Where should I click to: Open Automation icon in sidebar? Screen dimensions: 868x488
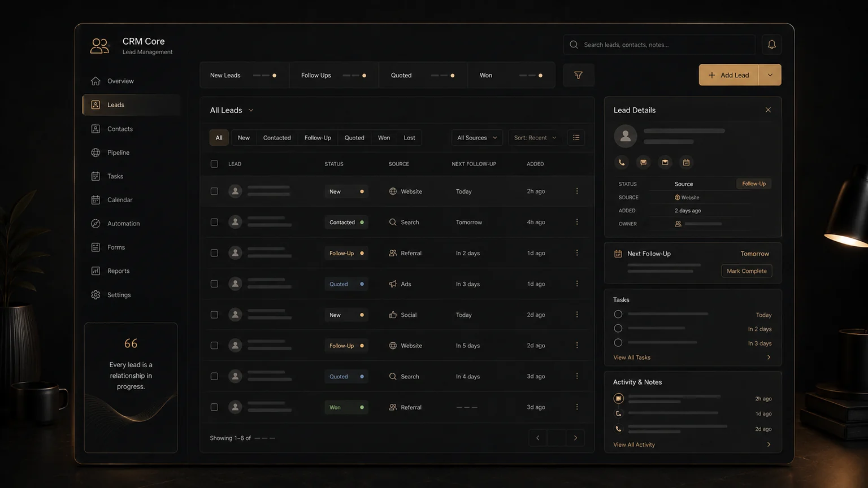point(96,224)
